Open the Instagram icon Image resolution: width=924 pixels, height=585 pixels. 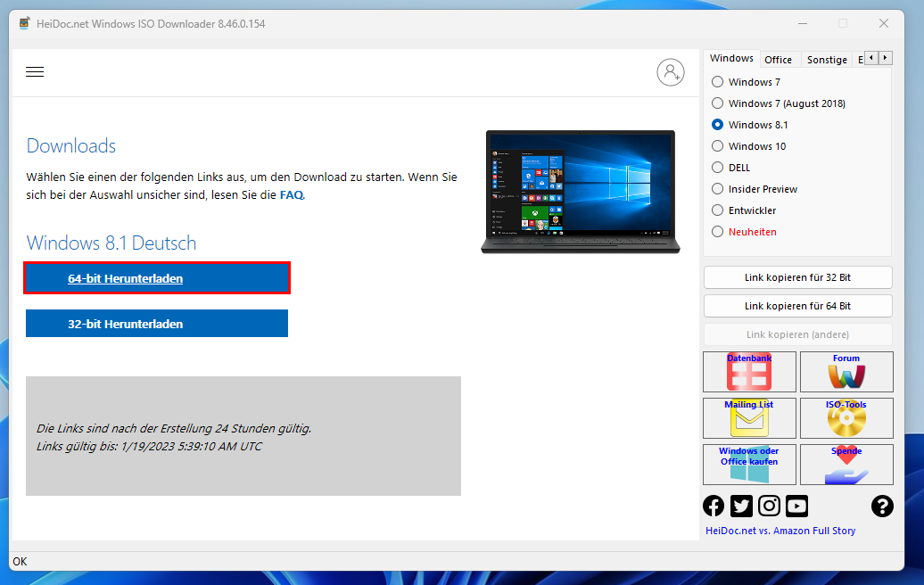pos(769,506)
